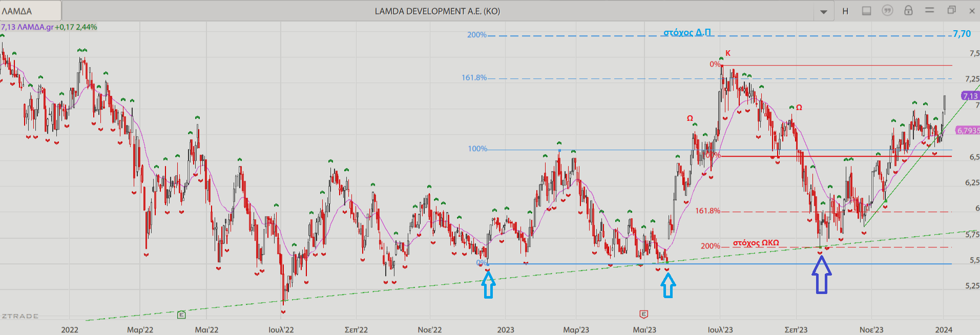980x335 pixels.
Task: Select the blue 100% Fibonacci label
Action: pos(477,149)
